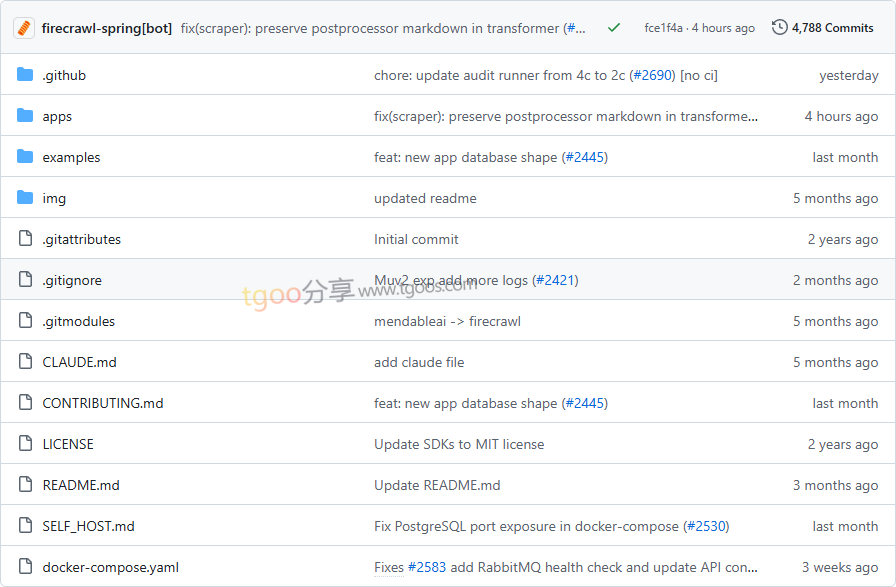Click the LICENSE file icon
This screenshot has width=896, height=587.
tap(25, 444)
